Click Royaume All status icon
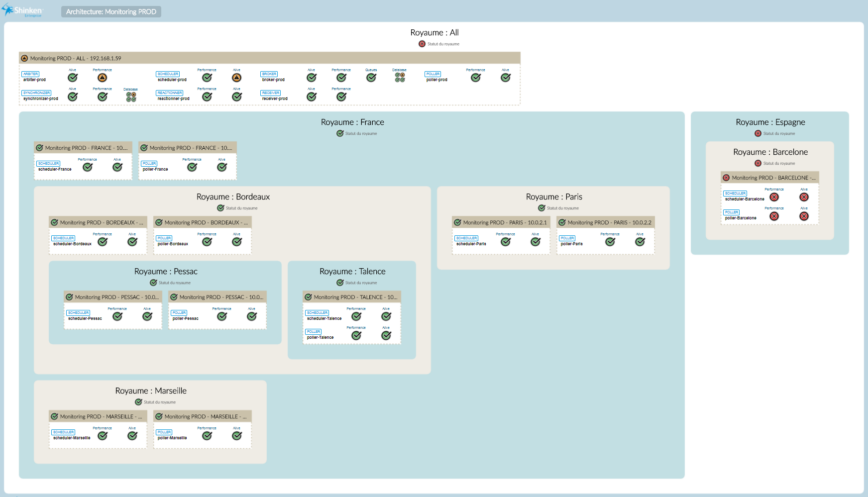Screen dimensions: 868x497 (x=422, y=44)
